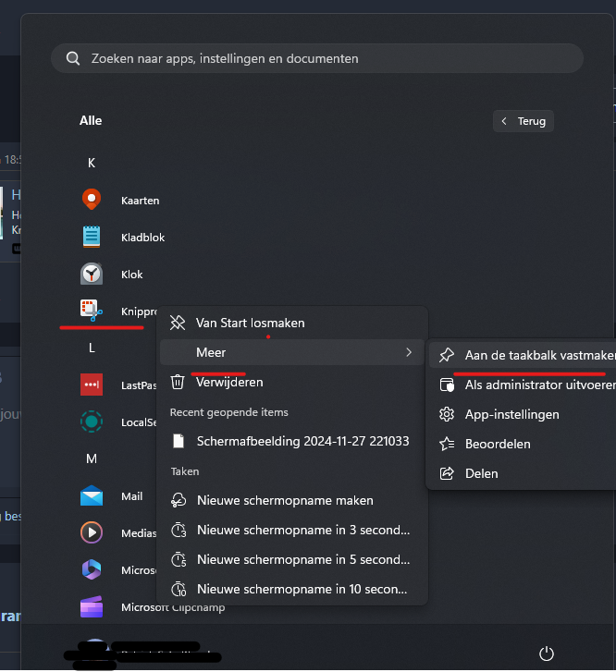Choose Delen from the submenu
This screenshot has width=616, height=672.
(481, 473)
